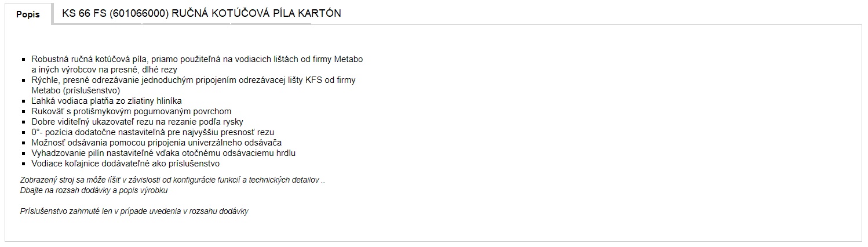Viewport: 868px width, 247px height.
Task: Click the bullet marker before Robustná ručná kotúčová píla
Action: 24,59
